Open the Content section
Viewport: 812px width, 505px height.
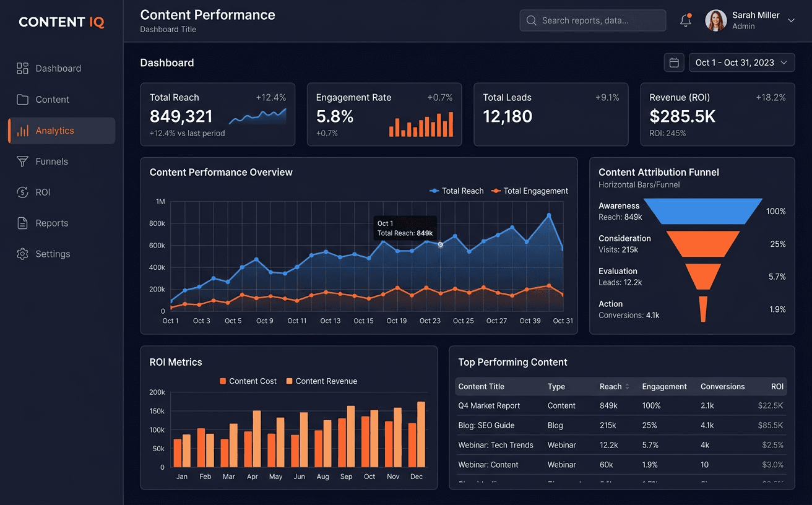[x=61, y=100]
